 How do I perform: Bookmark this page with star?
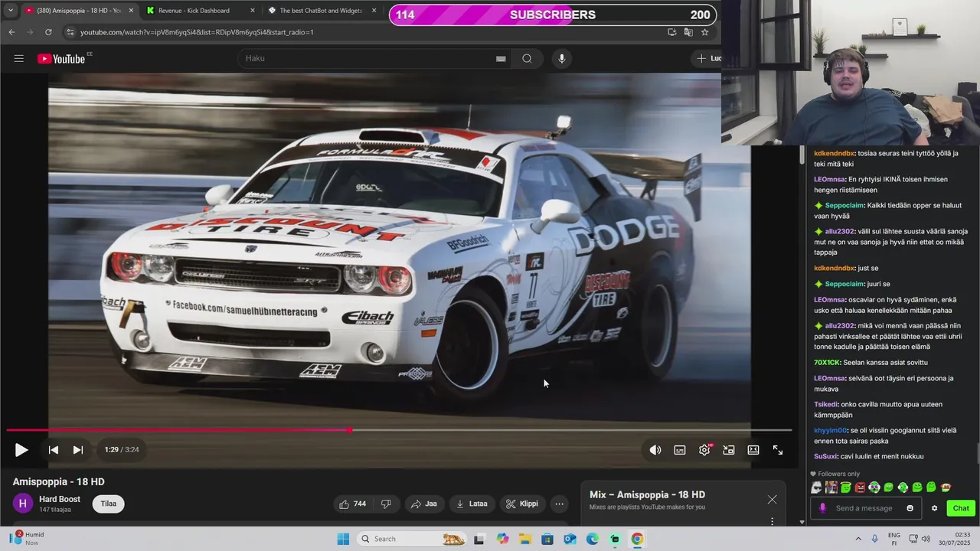tap(705, 32)
